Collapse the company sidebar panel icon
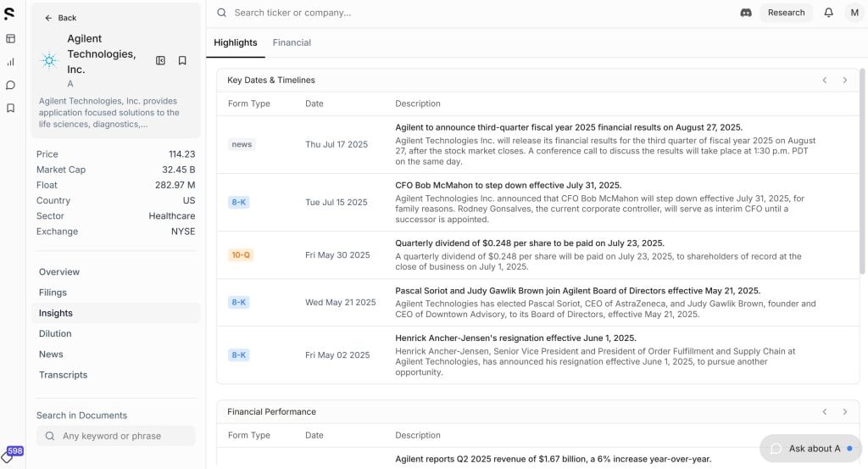The height and width of the screenshot is (469, 868). (x=160, y=60)
